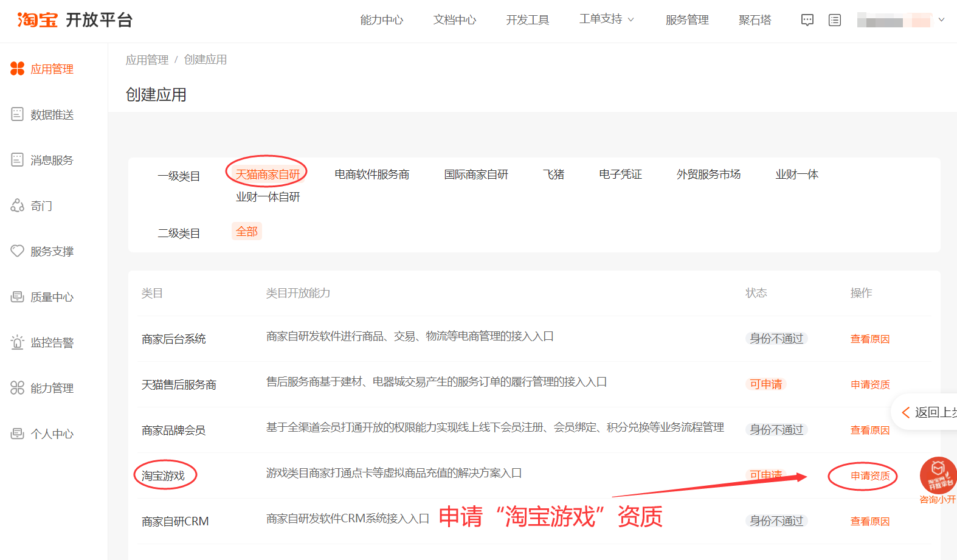Click the 个人中心 sidebar icon
The width and height of the screenshot is (957, 560).
click(x=18, y=434)
